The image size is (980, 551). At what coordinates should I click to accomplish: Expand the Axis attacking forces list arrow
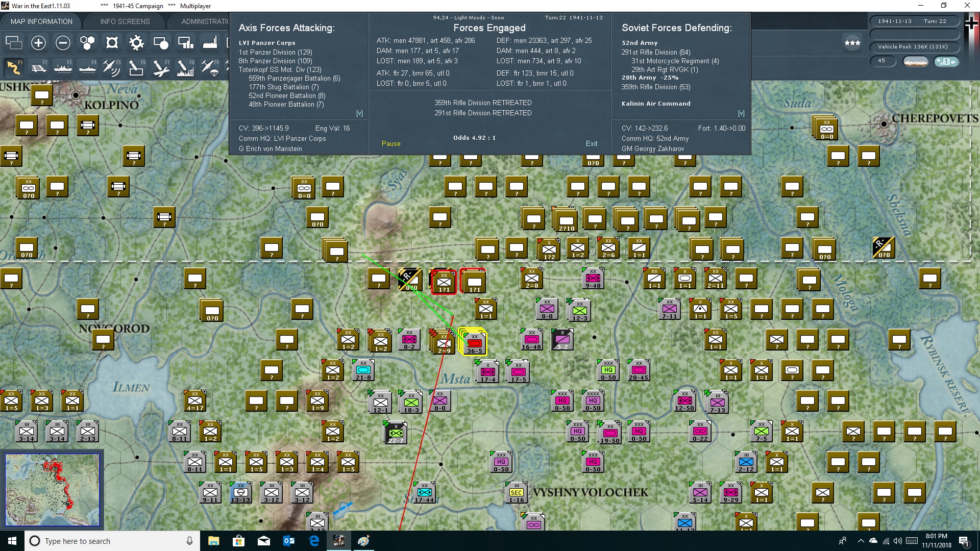click(359, 113)
